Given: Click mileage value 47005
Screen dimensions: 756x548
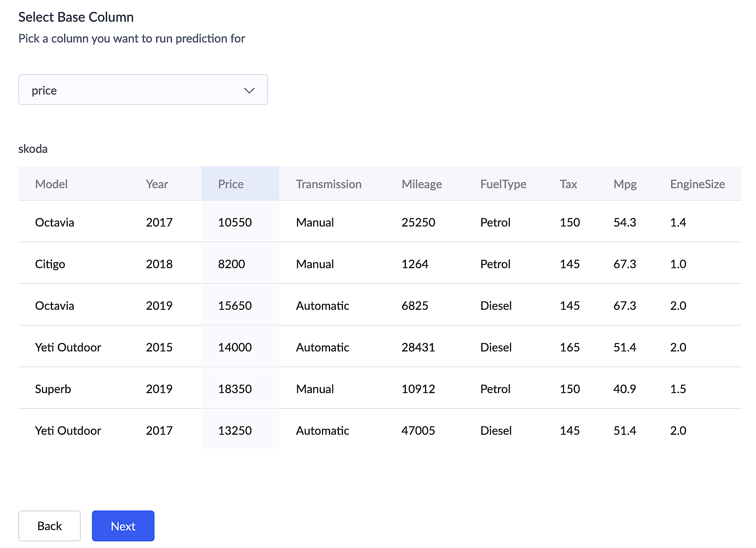Looking at the screenshot, I should (418, 431).
